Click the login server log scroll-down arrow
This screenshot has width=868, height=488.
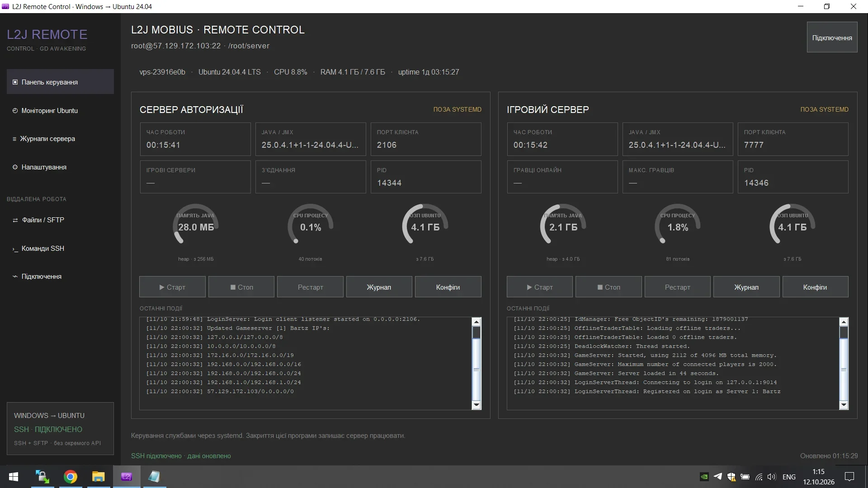click(x=476, y=405)
